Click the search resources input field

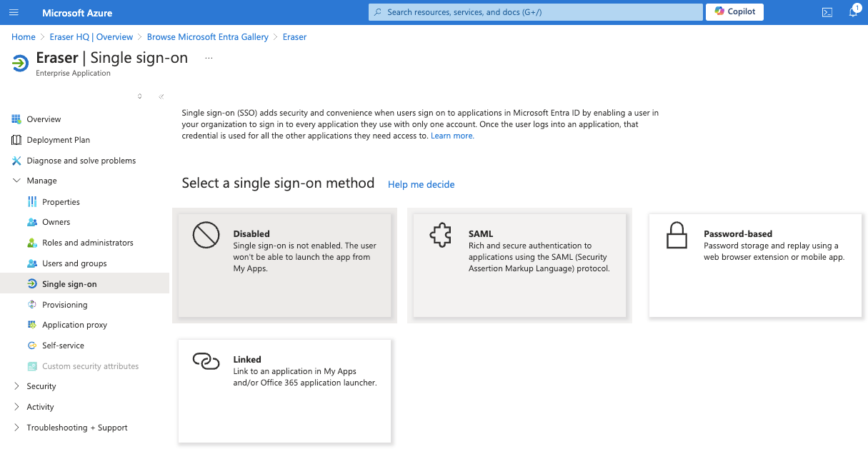[536, 12]
